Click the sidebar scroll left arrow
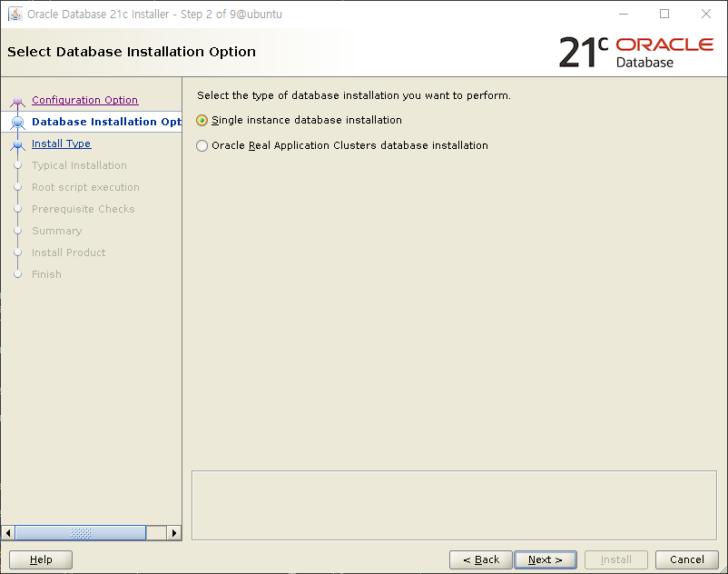The image size is (728, 574). [8, 532]
